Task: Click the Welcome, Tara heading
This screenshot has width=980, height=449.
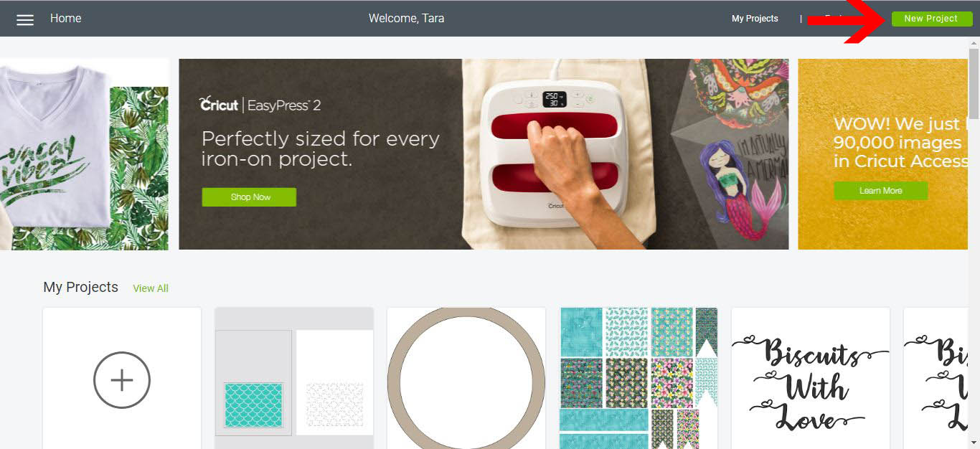Action: (406, 19)
